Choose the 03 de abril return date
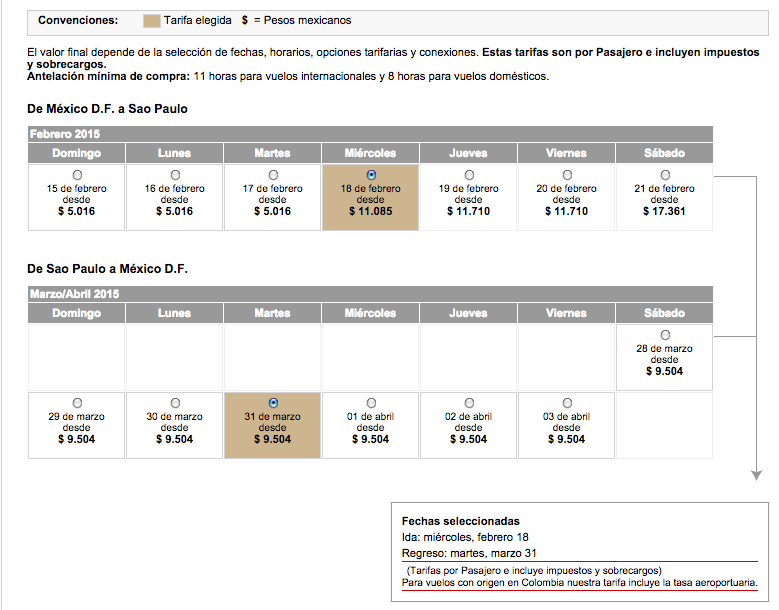The width and height of the screenshot is (779, 610). (567, 403)
